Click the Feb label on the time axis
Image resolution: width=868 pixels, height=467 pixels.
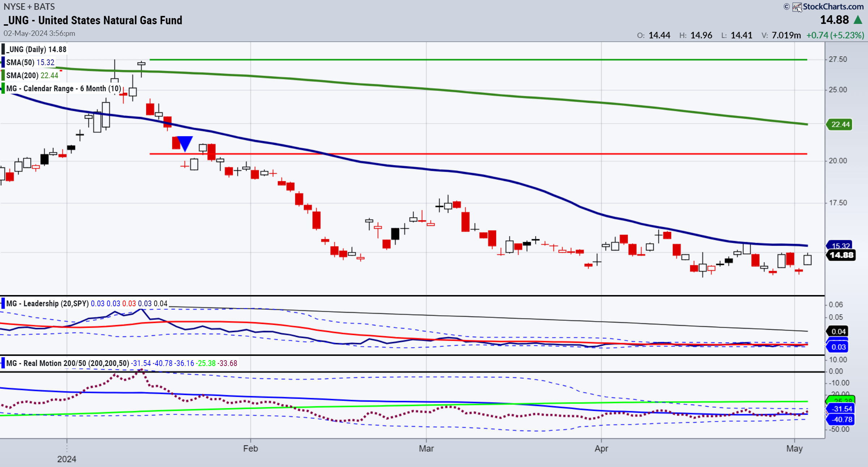pos(250,449)
